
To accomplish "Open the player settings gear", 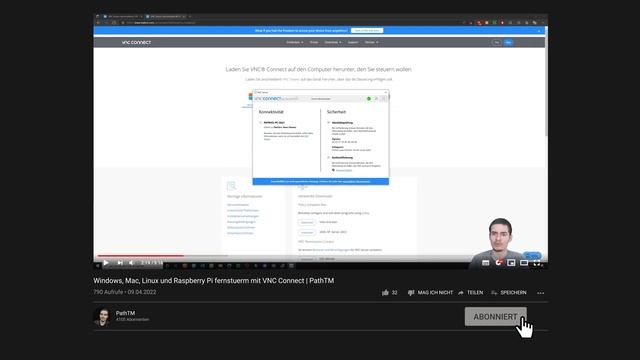I will tap(498, 263).
